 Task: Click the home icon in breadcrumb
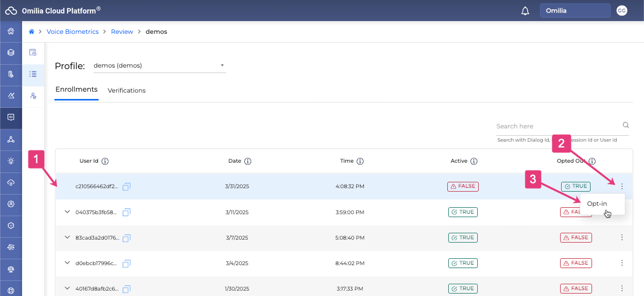click(x=32, y=32)
